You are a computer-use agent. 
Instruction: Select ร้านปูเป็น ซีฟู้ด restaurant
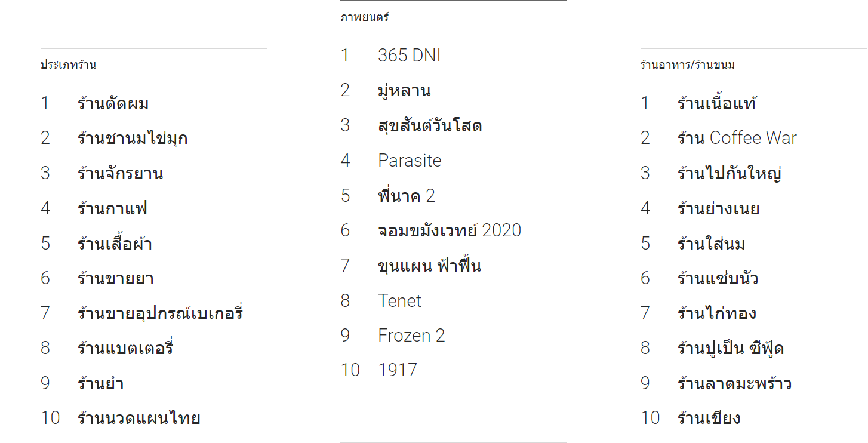pyautogui.click(x=730, y=348)
